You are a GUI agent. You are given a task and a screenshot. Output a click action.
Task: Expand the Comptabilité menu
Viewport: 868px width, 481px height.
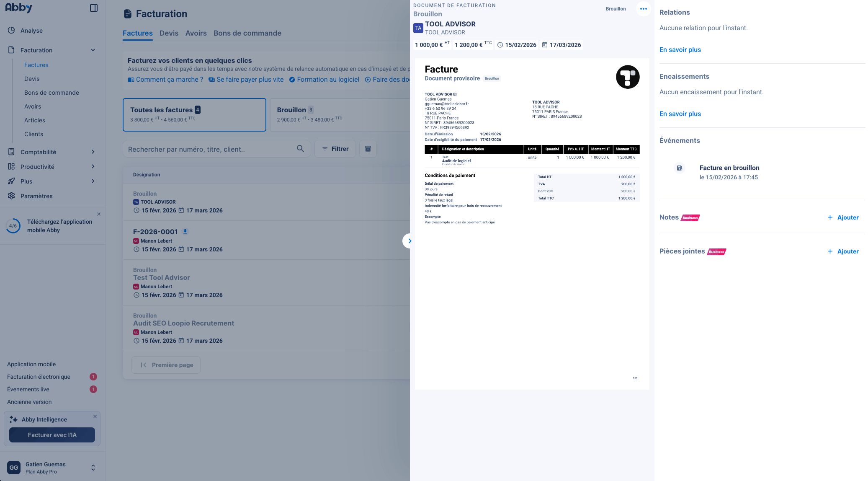[x=93, y=152]
